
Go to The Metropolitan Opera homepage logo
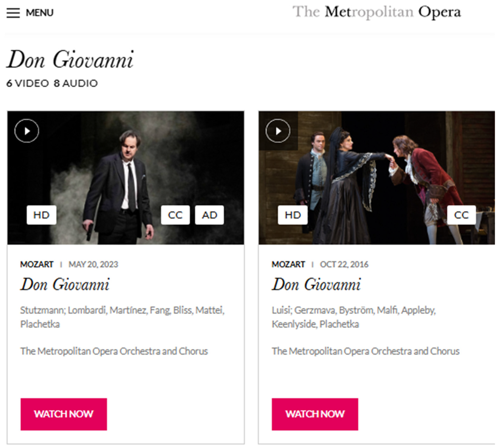click(x=376, y=12)
